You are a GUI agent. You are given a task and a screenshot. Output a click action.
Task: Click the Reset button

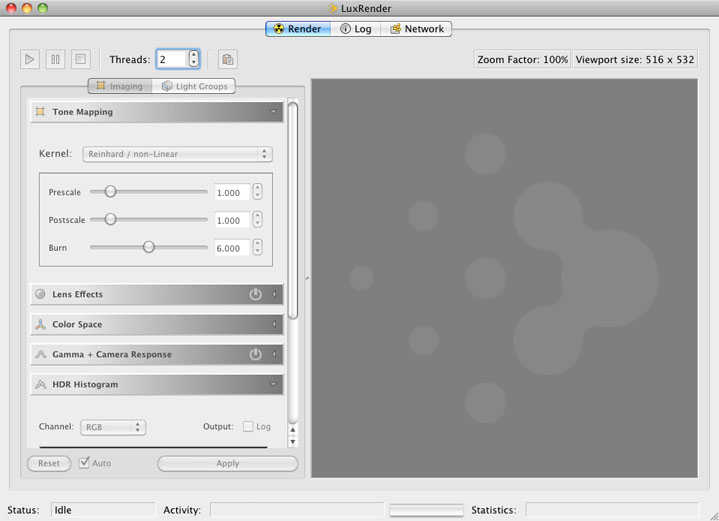pyautogui.click(x=49, y=463)
